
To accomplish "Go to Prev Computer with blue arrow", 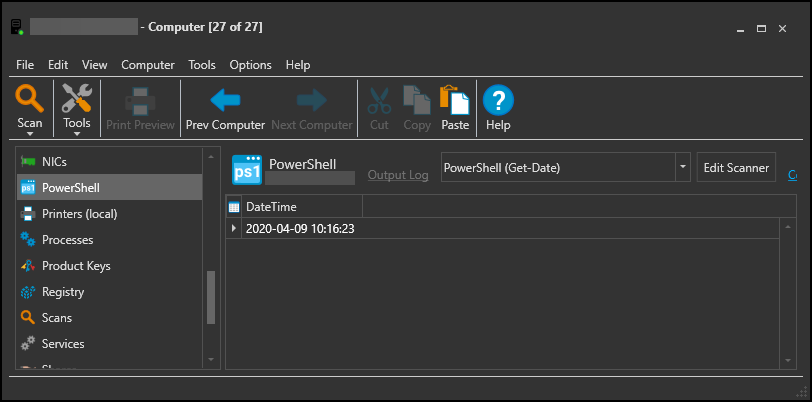I will 225,100.
